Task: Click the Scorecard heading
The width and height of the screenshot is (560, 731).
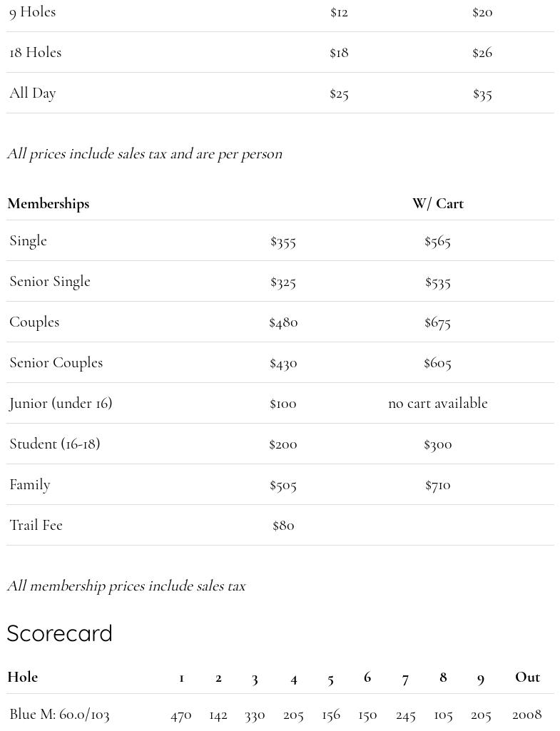Action: click(x=60, y=633)
